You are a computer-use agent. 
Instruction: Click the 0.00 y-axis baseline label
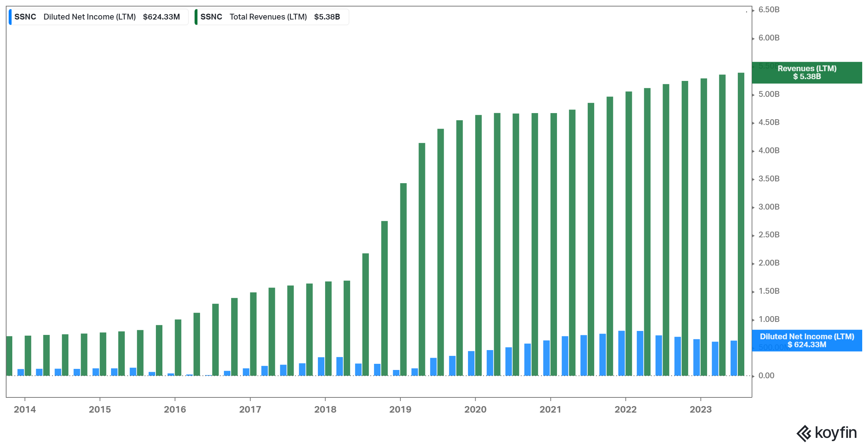766,376
